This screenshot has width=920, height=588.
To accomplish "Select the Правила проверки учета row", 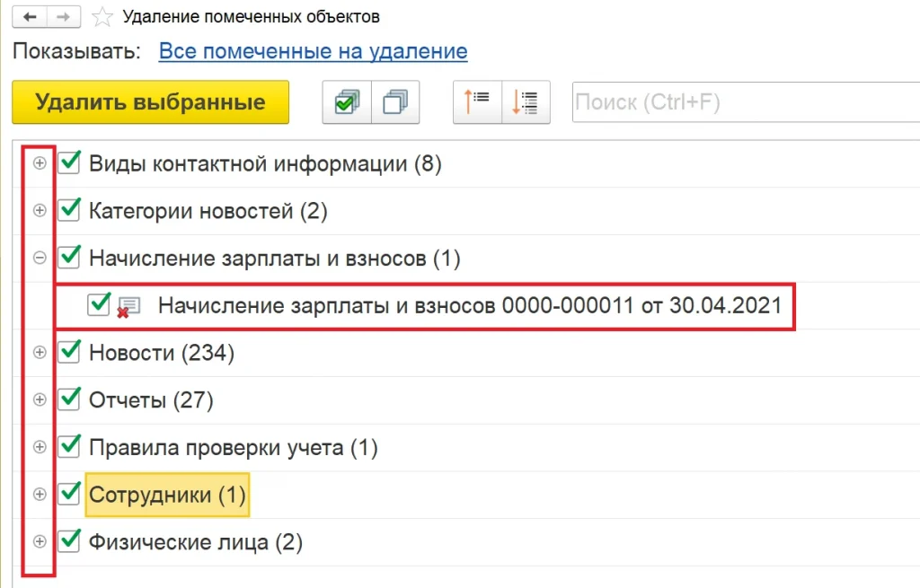I will [x=233, y=447].
